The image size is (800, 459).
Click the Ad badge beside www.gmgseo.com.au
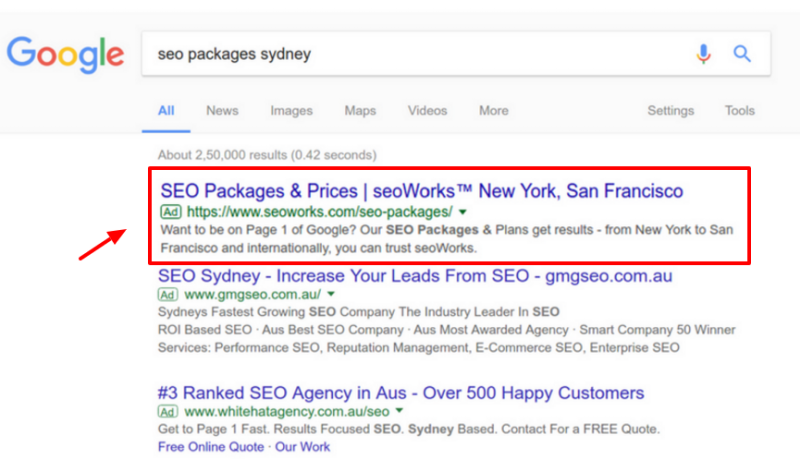coord(170,295)
